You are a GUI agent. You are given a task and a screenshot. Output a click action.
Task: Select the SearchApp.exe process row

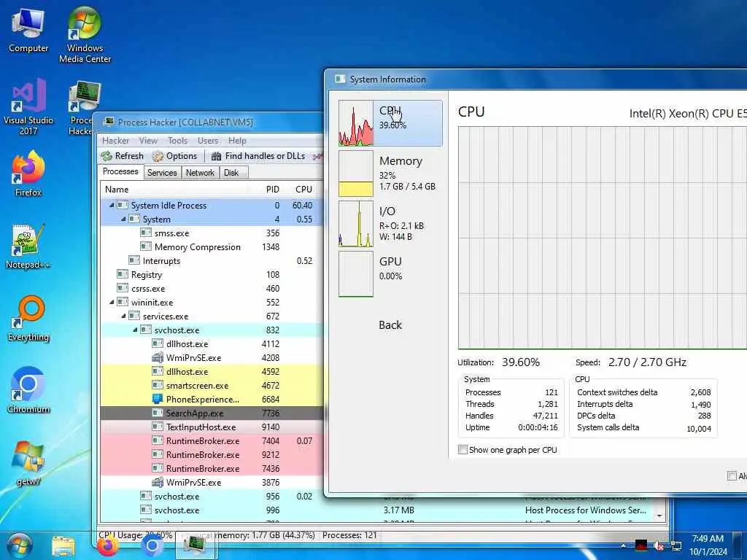pyautogui.click(x=212, y=413)
